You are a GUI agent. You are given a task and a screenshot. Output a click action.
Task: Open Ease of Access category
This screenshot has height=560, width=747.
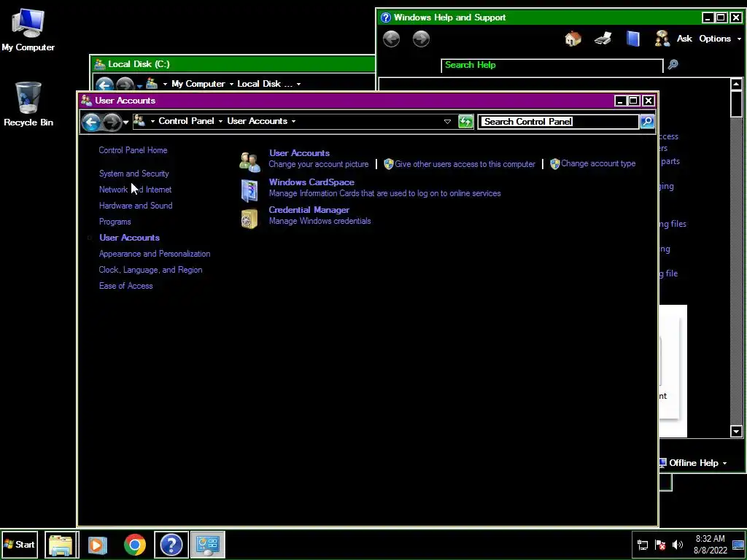(125, 286)
